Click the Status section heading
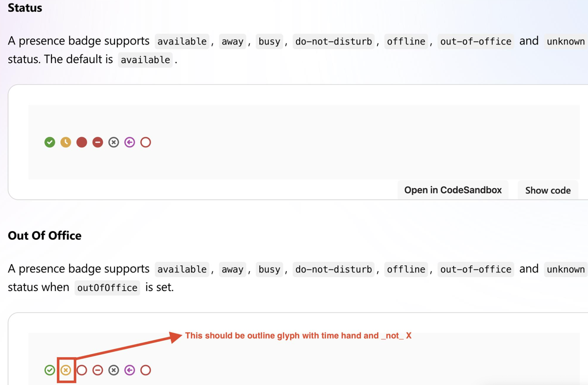This screenshot has height=385, width=588. click(x=25, y=8)
